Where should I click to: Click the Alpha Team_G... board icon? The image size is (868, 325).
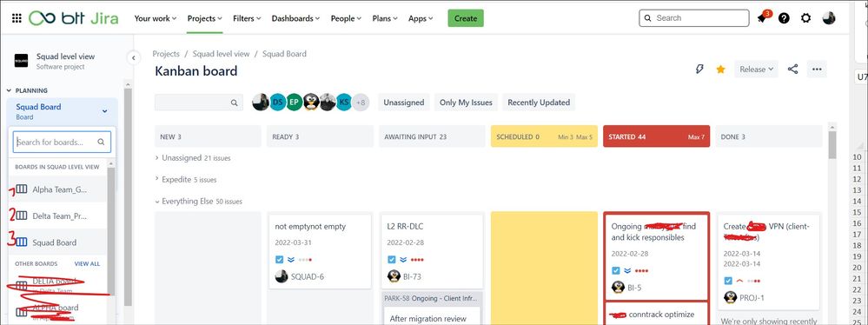[21, 189]
